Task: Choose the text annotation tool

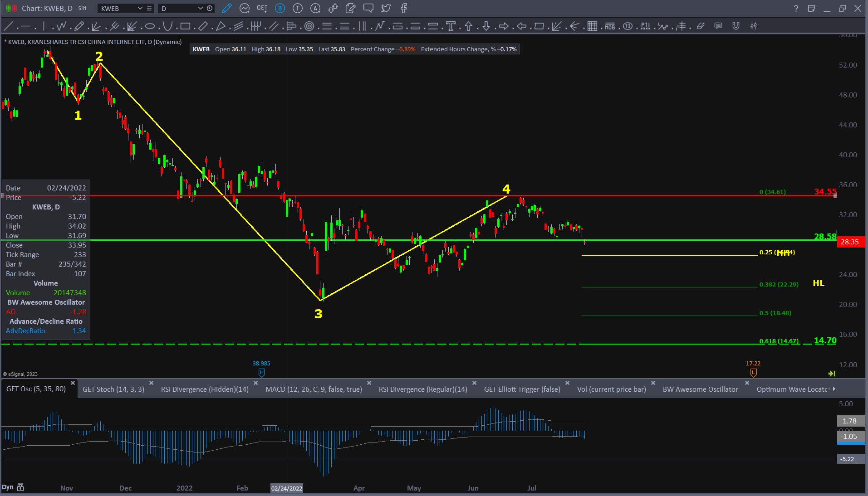Action: tap(451, 26)
